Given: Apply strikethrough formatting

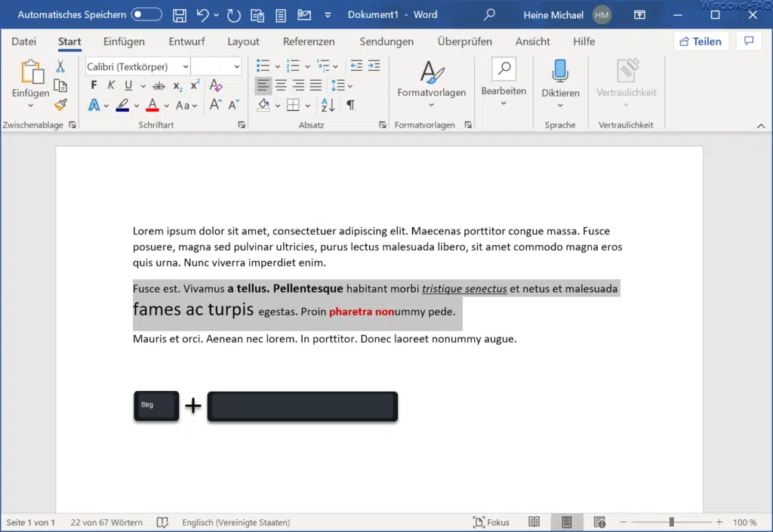Looking at the screenshot, I should pyautogui.click(x=159, y=86).
